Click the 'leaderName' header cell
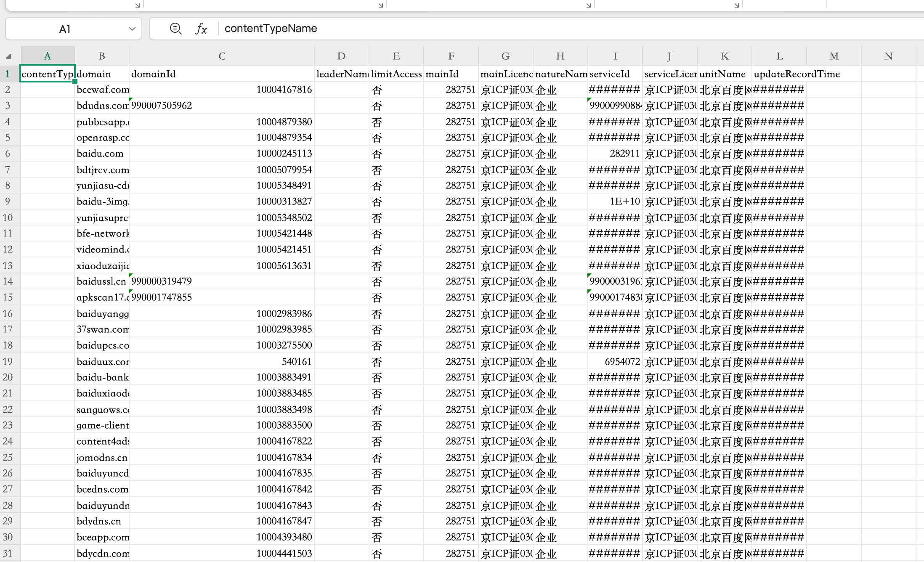Viewport: 924px width, 562px height. point(342,74)
